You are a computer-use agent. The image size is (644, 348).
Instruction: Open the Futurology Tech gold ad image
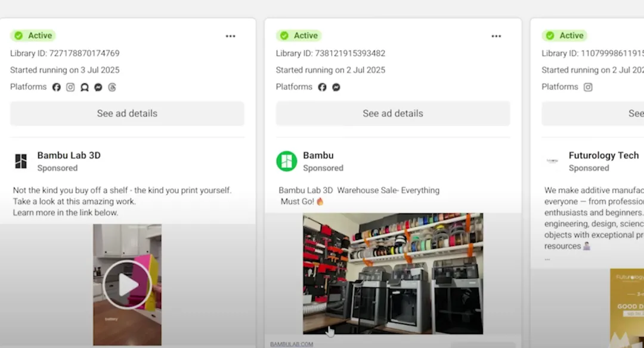pyautogui.click(x=627, y=309)
